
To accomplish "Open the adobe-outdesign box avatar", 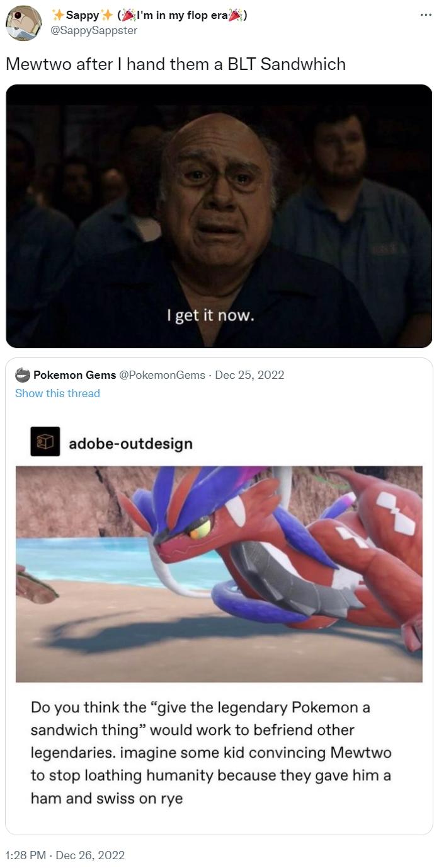I will pyautogui.click(x=45, y=441).
